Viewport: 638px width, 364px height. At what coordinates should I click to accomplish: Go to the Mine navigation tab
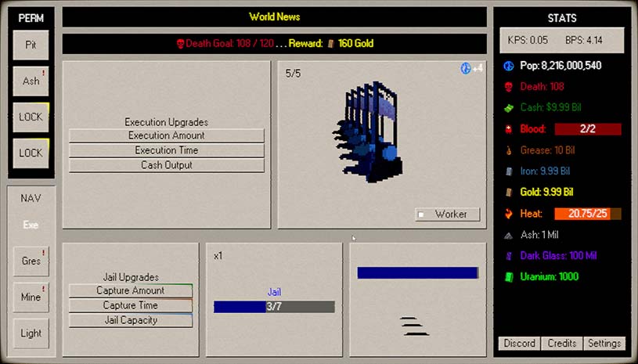pyautogui.click(x=31, y=297)
